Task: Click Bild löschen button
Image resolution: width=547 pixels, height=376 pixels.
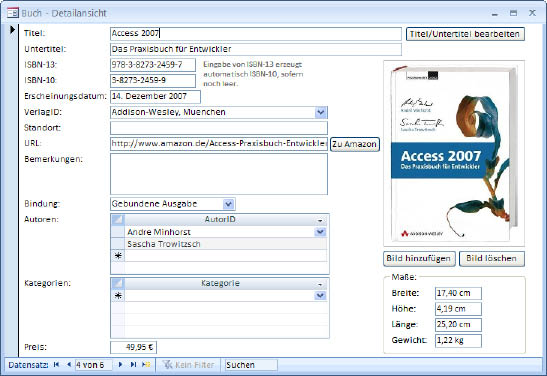Action: pos(492,258)
